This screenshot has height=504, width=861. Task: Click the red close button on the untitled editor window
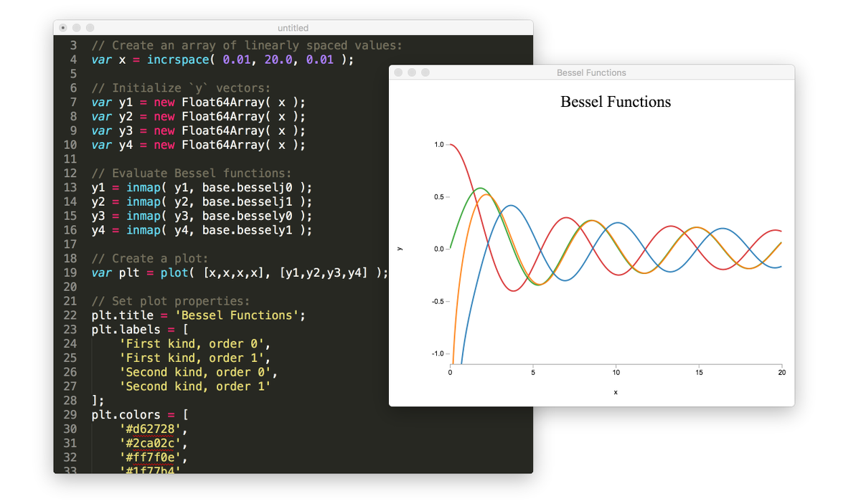(64, 27)
